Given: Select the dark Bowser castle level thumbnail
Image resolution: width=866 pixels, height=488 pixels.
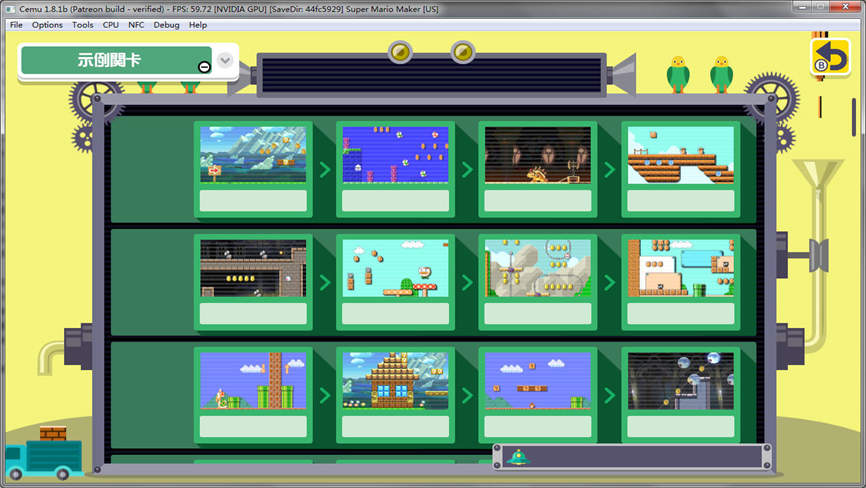Looking at the screenshot, I should [538, 155].
